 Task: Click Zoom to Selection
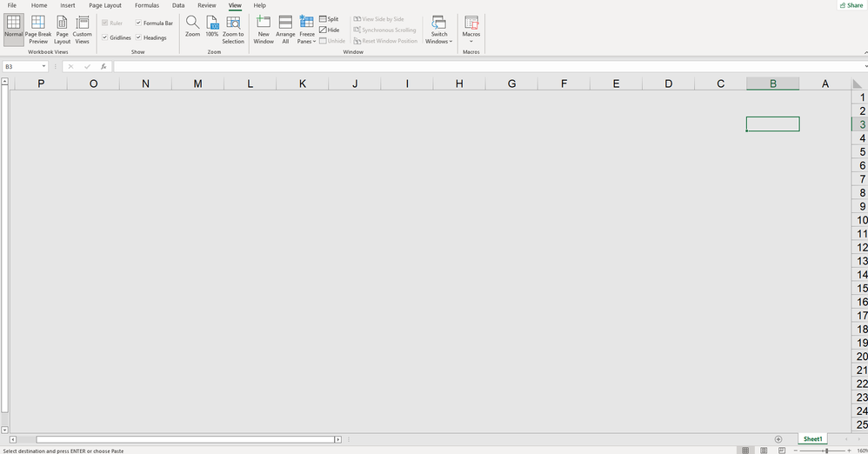click(x=233, y=30)
